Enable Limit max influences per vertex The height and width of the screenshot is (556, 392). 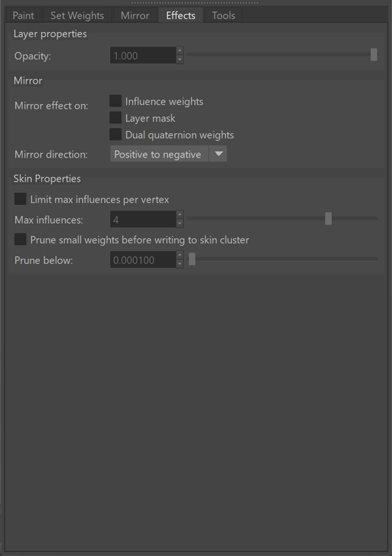(x=20, y=199)
